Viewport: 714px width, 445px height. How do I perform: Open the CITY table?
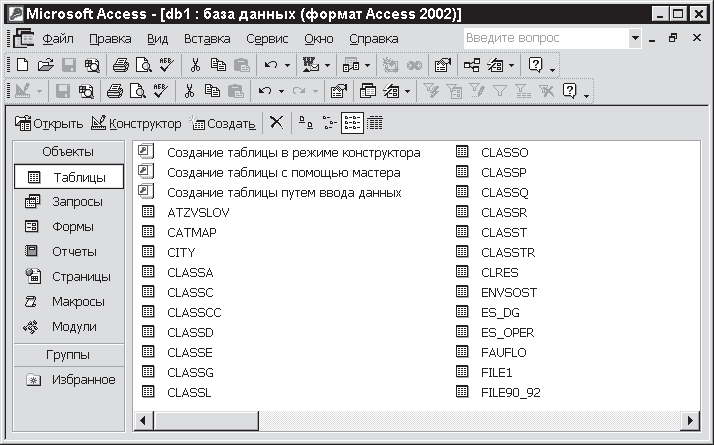tap(181, 252)
